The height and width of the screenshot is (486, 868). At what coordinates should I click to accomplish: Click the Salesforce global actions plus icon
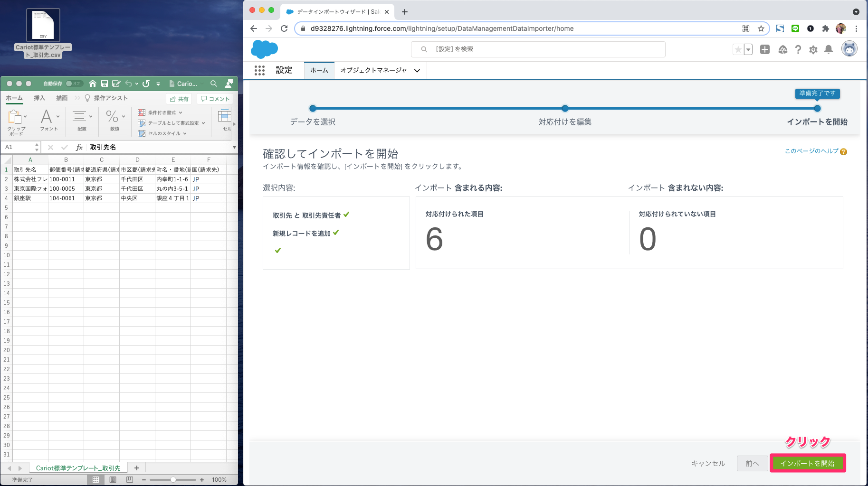[765, 49]
